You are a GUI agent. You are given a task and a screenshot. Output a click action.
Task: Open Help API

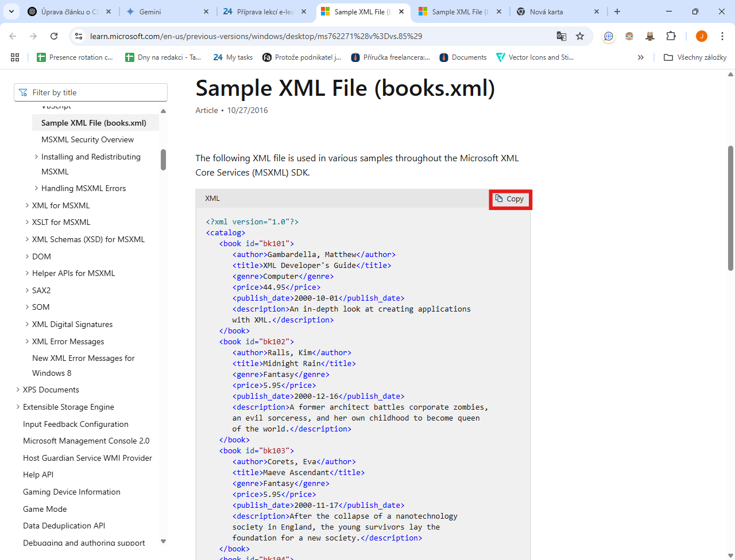click(38, 475)
